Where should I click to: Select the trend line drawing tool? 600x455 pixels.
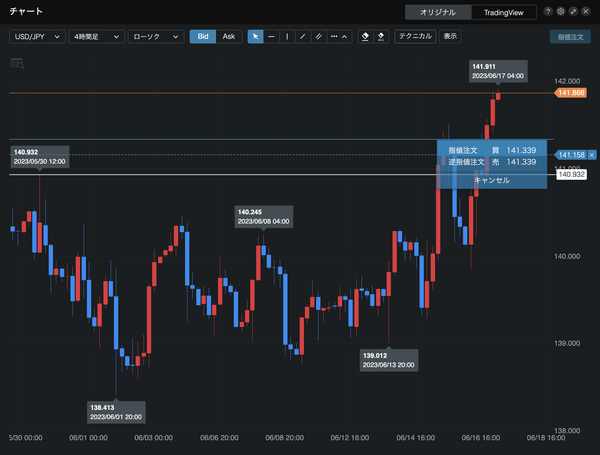point(303,36)
